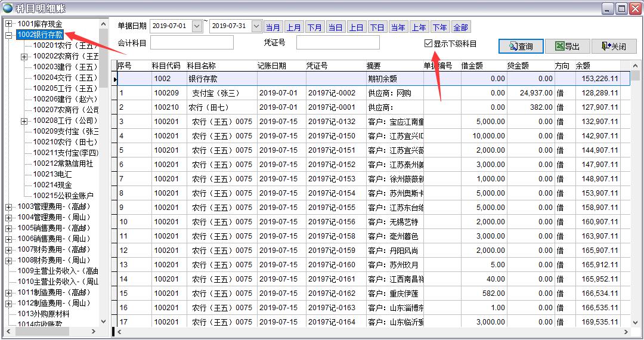The height and width of the screenshot is (340, 644).
Task: Collapse the 1002银行存款 tree node
Action: click(x=9, y=35)
